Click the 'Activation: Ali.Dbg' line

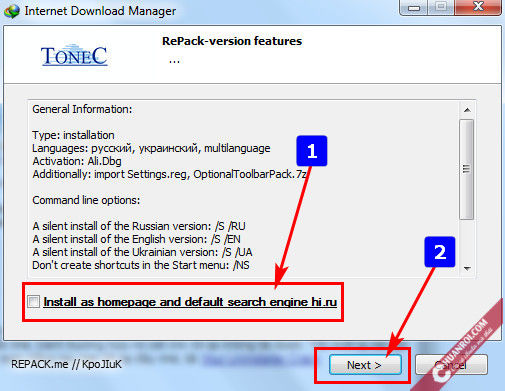click(x=77, y=161)
